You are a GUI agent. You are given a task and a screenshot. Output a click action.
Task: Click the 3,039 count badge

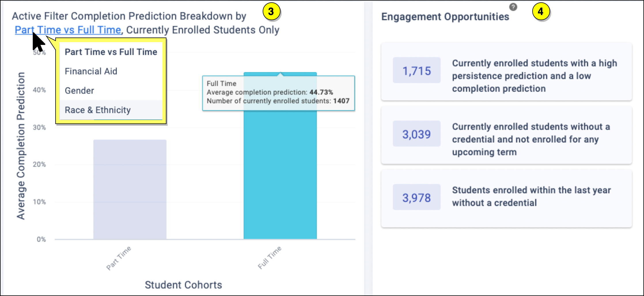(416, 134)
